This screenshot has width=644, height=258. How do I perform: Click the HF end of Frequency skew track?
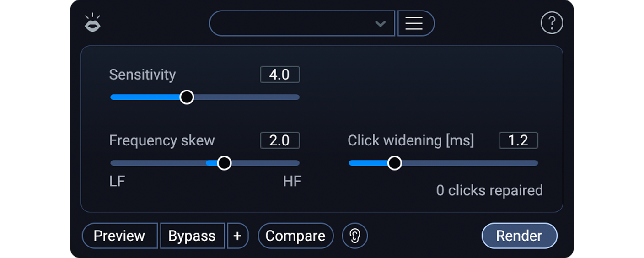pyautogui.click(x=296, y=163)
